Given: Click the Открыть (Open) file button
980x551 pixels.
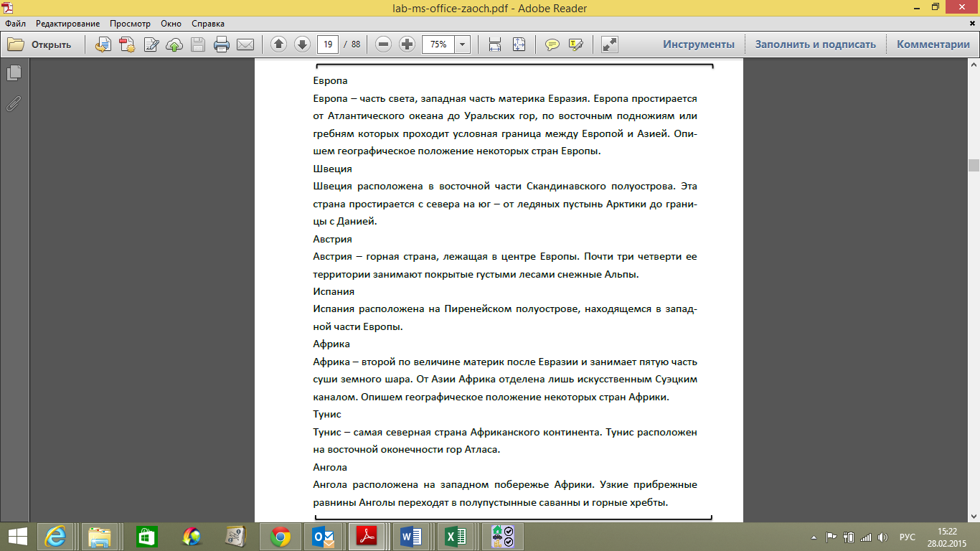Looking at the screenshot, I should click(x=40, y=44).
